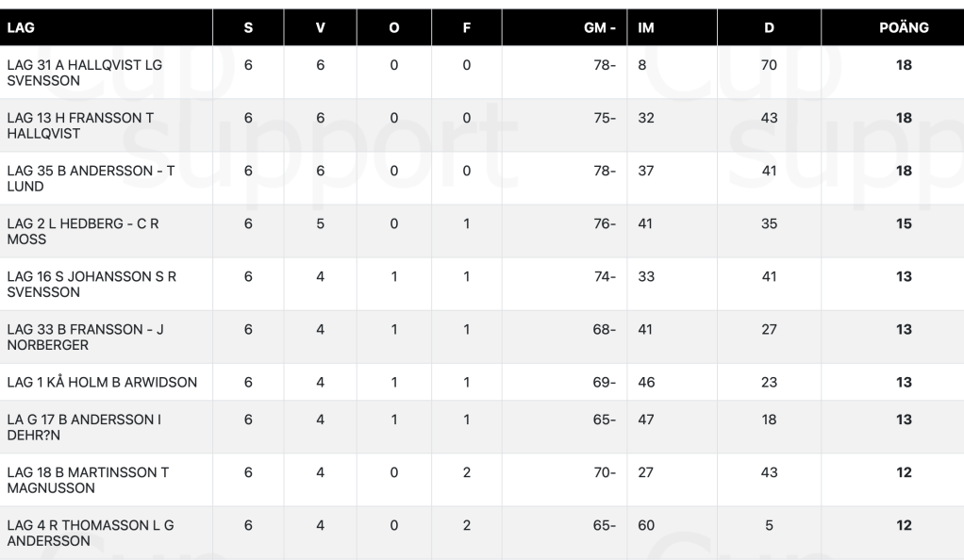Screen dimensions: 964x560
Task: Select team LAG 4 R Thomasson L G Andersson
Action: pos(90,533)
